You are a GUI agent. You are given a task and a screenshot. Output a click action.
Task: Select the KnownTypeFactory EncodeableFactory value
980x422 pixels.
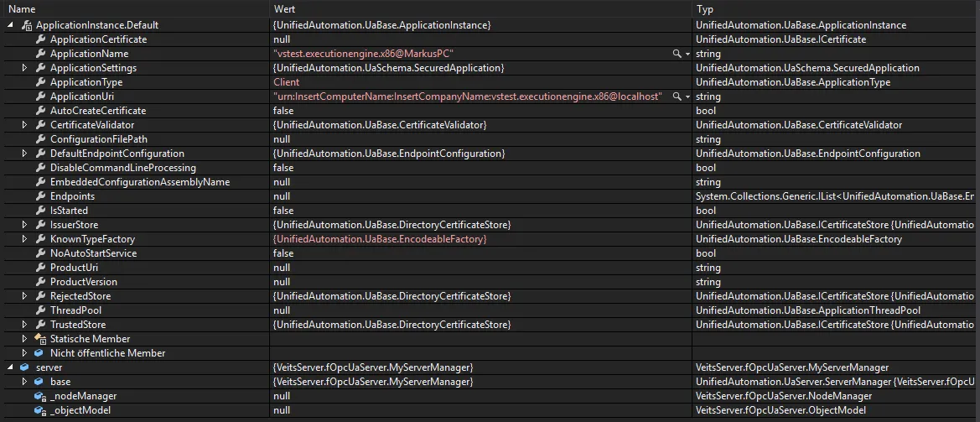point(380,239)
